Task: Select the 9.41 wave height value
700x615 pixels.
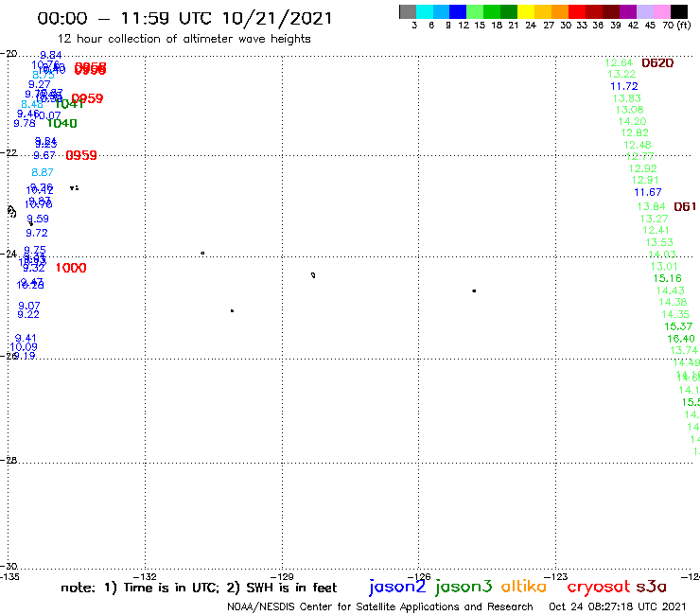Action: click(26, 338)
